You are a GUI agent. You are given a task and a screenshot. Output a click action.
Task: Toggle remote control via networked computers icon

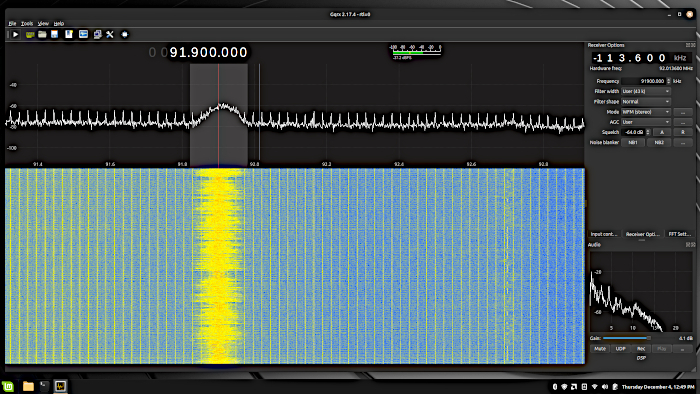click(x=97, y=34)
